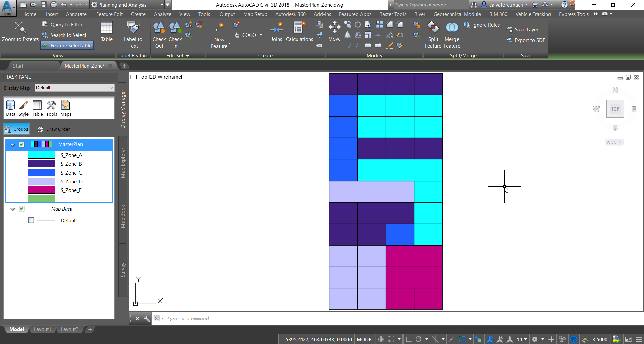644x344 pixels.
Task: Toggle grid display in status bar
Action: (381, 339)
